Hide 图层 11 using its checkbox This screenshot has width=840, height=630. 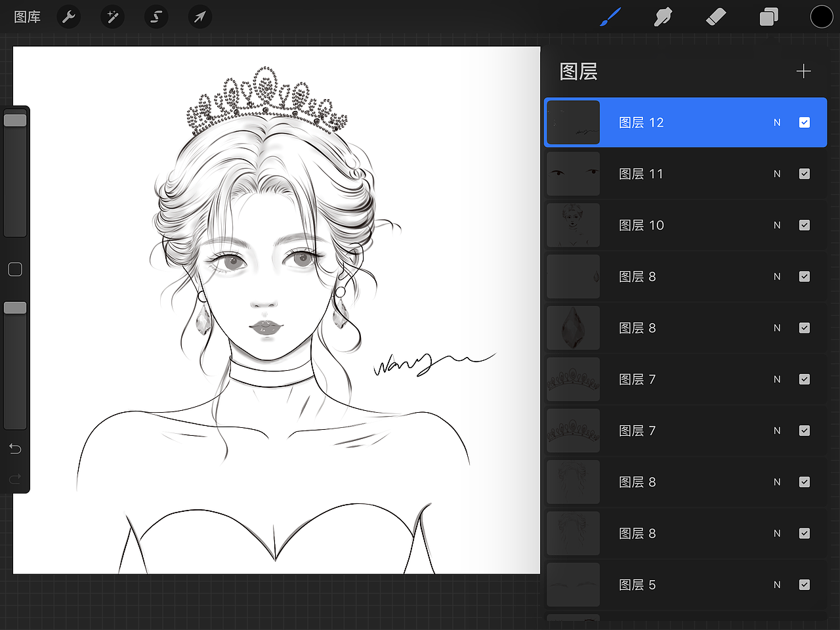click(805, 174)
